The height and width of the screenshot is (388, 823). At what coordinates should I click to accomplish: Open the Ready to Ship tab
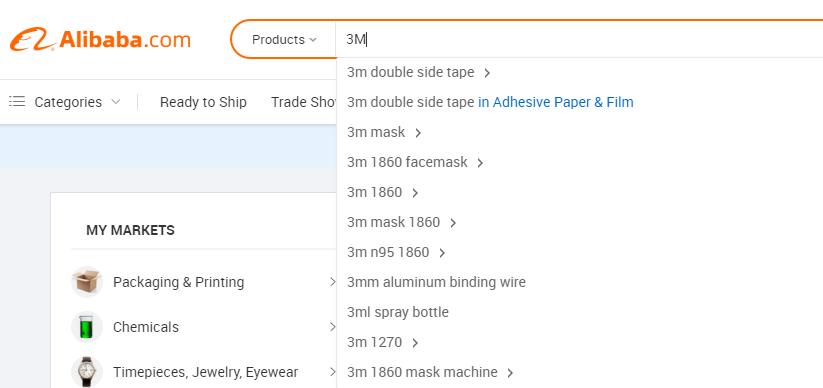pyautogui.click(x=203, y=102)
